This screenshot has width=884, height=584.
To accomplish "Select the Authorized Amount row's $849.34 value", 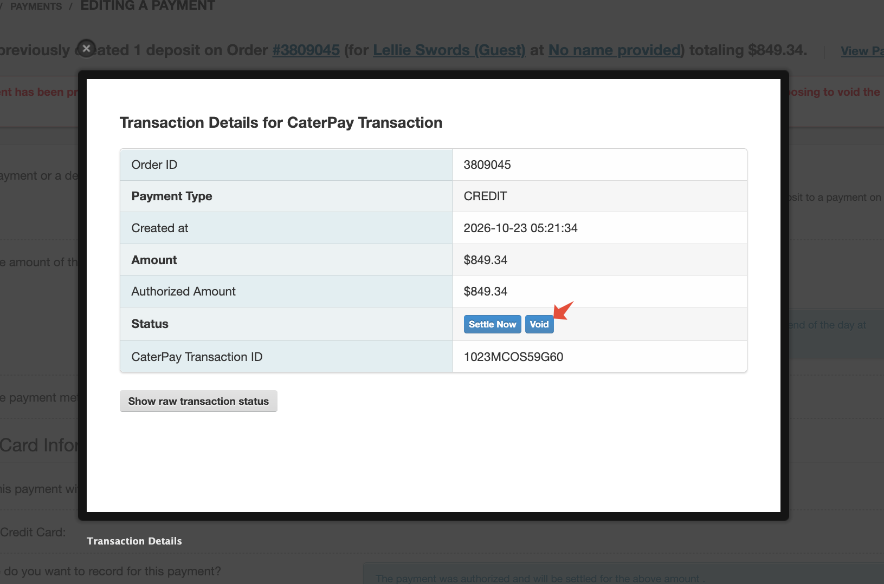I will 485,291.
